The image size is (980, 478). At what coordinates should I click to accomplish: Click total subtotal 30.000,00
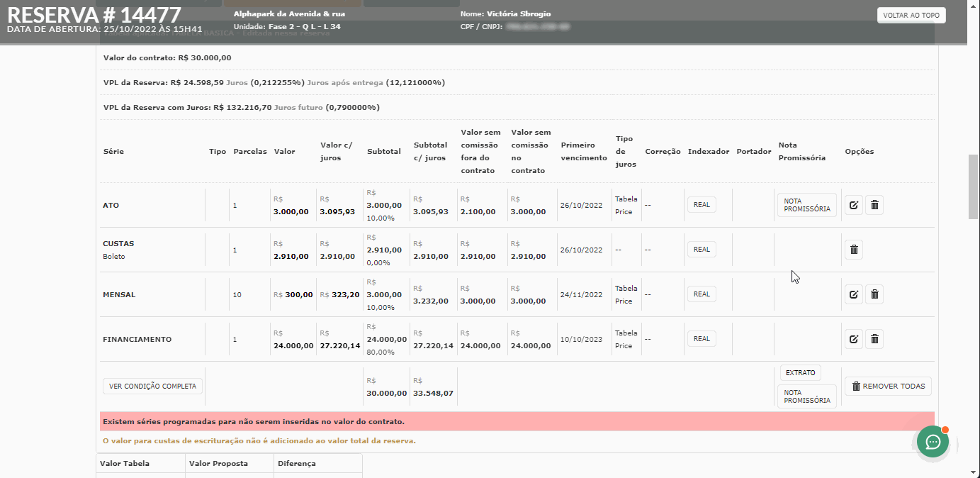click(x=387, y=392)
